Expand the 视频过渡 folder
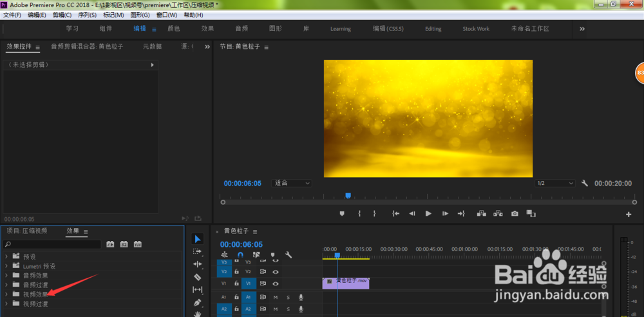Image resolution: width=644 pixels, height=317 pixels. [x=6, y=303]
